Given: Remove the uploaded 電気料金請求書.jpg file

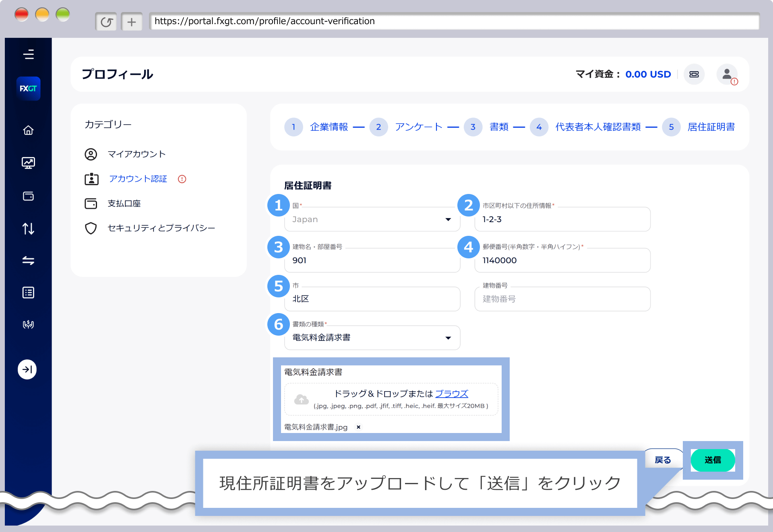Looking at the screenshot, I should 358,427.
